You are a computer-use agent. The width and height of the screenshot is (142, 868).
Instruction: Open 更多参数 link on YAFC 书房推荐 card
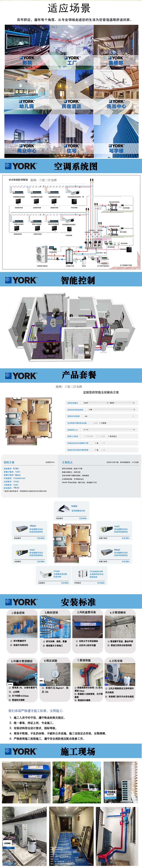point(41,561)
